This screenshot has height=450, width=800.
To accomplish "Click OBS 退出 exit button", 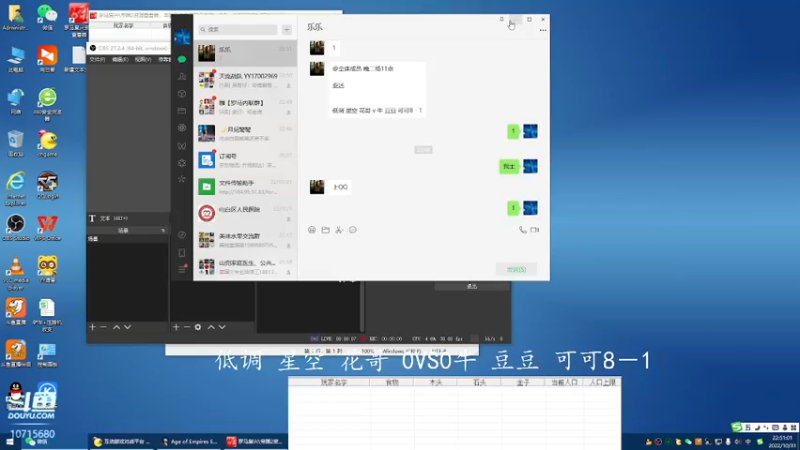I will (x=472, y=287).
